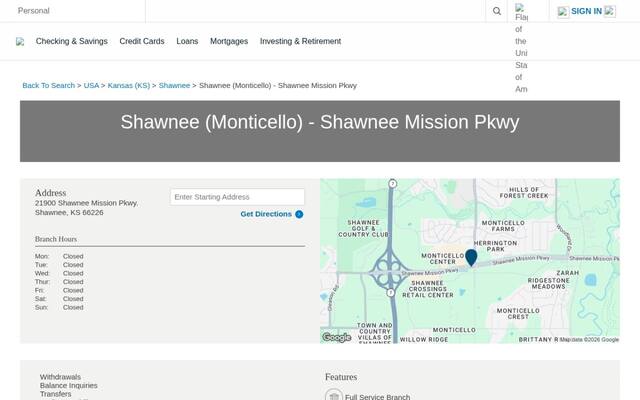Click 'Shawnee, KS 66226' address line
This screenshot has width=640, height=400.
[69, 212]
